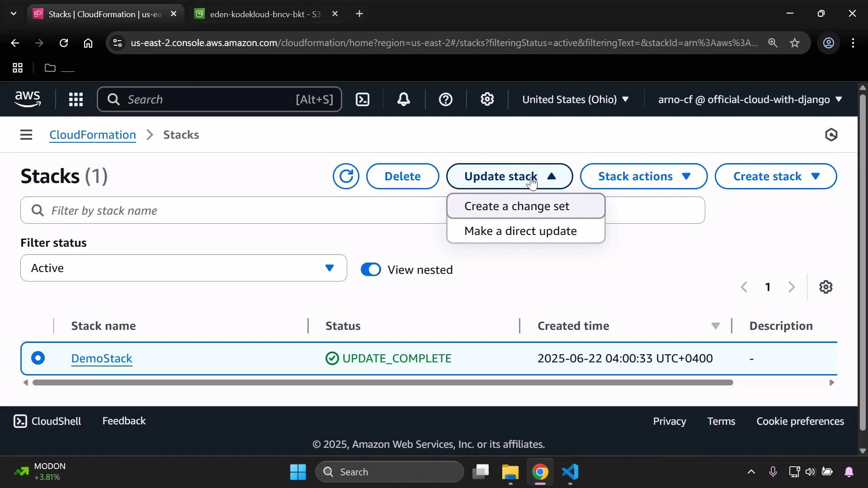Toggle the theme icon near the breadcrumb
868x488 pixels.
click(832, 134)
